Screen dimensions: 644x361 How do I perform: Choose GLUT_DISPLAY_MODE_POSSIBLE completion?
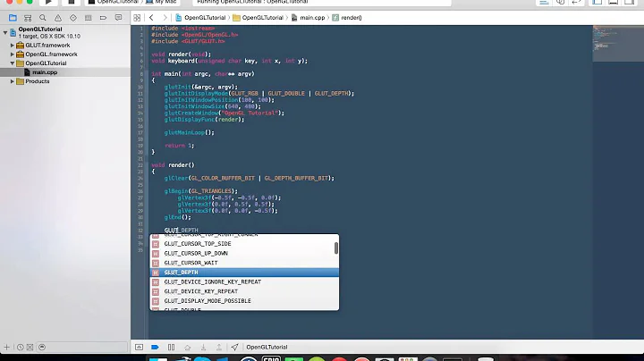click(x=244, y=301)
